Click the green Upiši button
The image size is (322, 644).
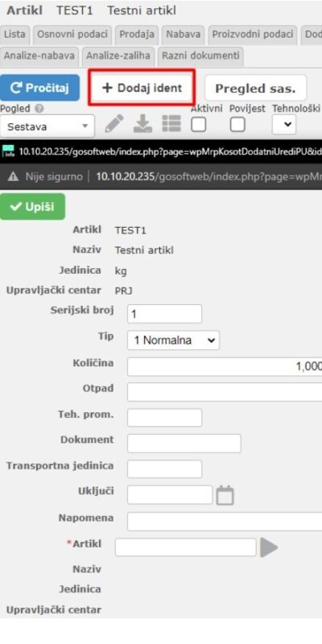pyautogui.click(x=32, y=207)
